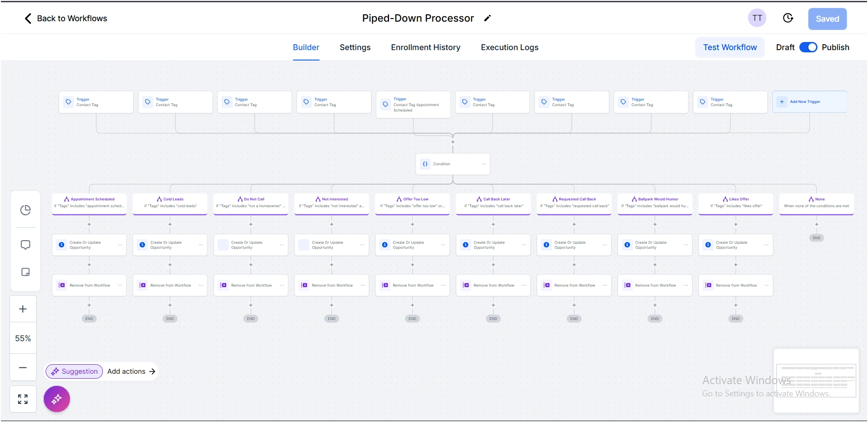This screenshot has height=422, width=868.
Task: Click Add New Trigger box
Action: click(x=809, y=102)
